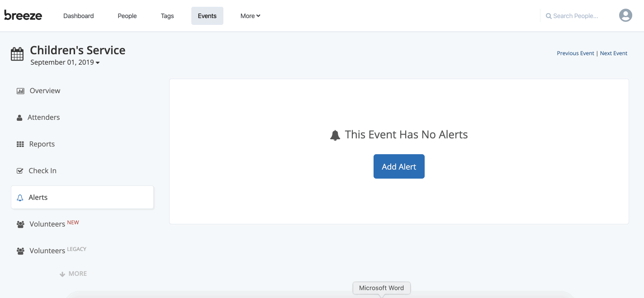Viewport: 644px width, 298px height.
Task: Open Volunteers NEW via its group icon
Action: [x=20, y=223]
